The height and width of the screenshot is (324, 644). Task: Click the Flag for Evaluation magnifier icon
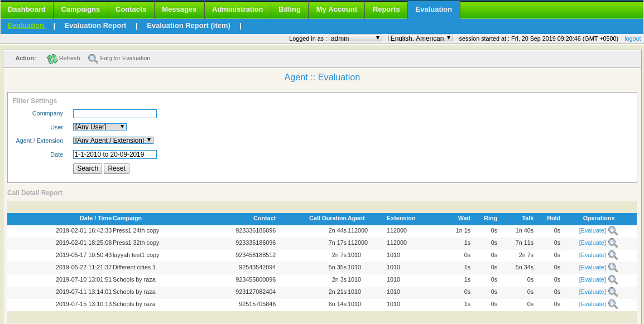pyautogui.click(x=93, y=59)
